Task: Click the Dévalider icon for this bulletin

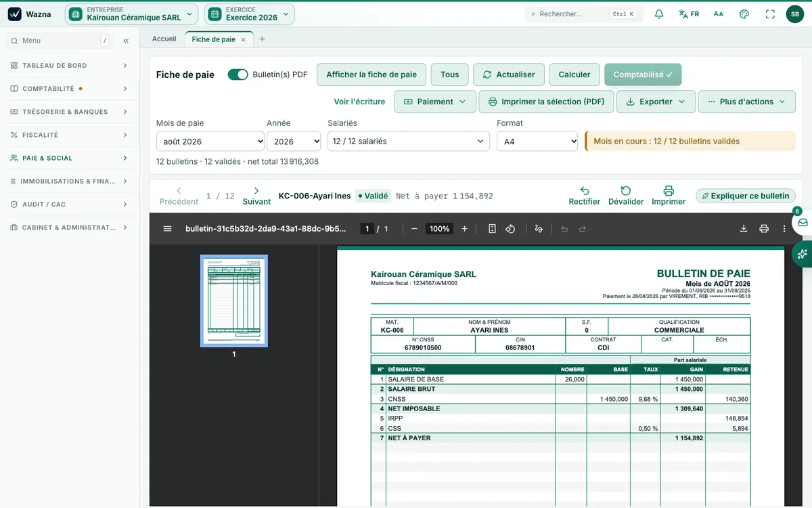Action: [x=626, y=196]
